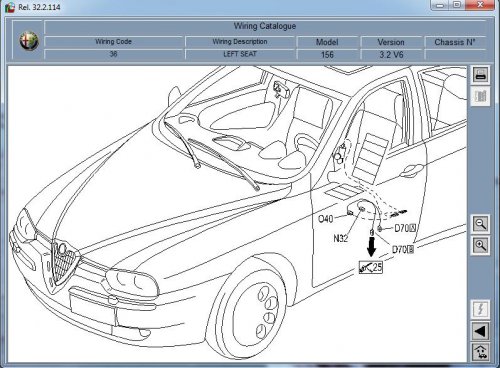This screenshot has height=368, width=500.
Task: Select the D70 A connector label
Action: point(405,228)
